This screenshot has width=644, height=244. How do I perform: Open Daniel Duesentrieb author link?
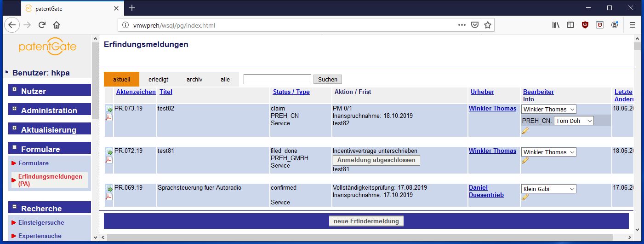coord(486,191)
